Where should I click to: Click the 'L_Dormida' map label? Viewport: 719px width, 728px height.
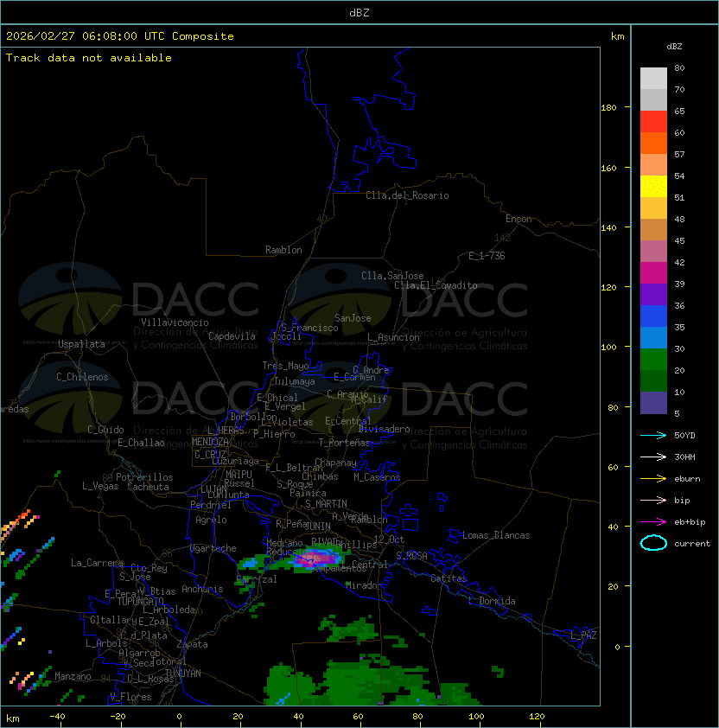(492, 601)
